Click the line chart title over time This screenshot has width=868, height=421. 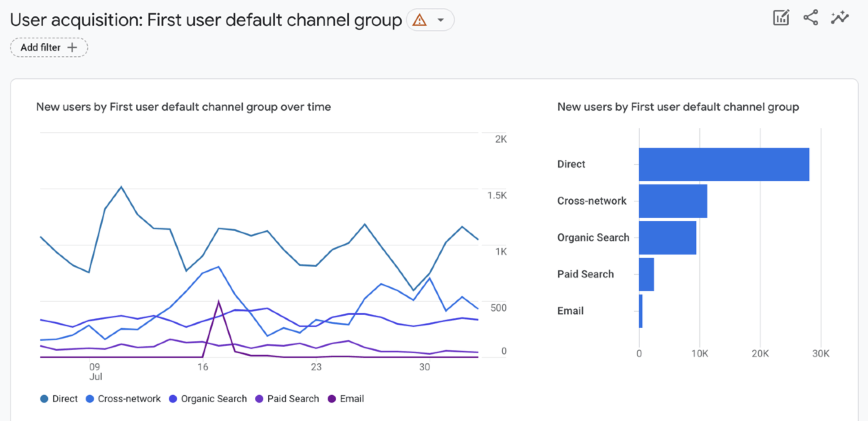coord(183,107)
